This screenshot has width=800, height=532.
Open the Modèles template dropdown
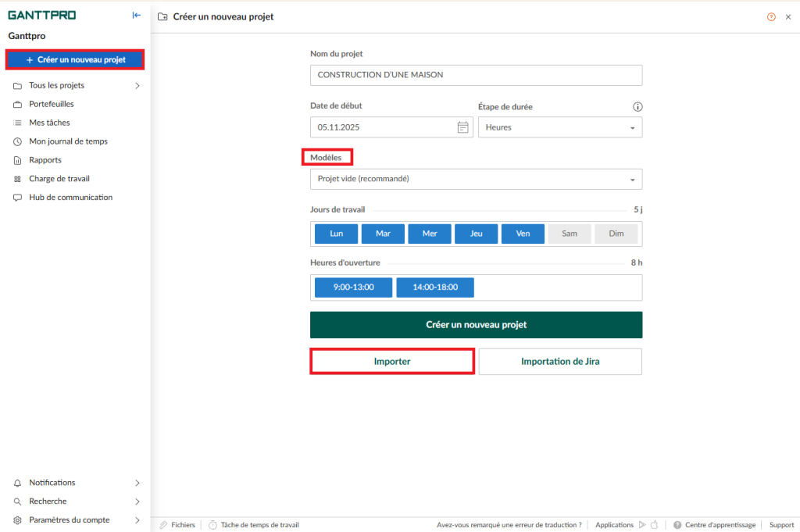pos(476,179)
